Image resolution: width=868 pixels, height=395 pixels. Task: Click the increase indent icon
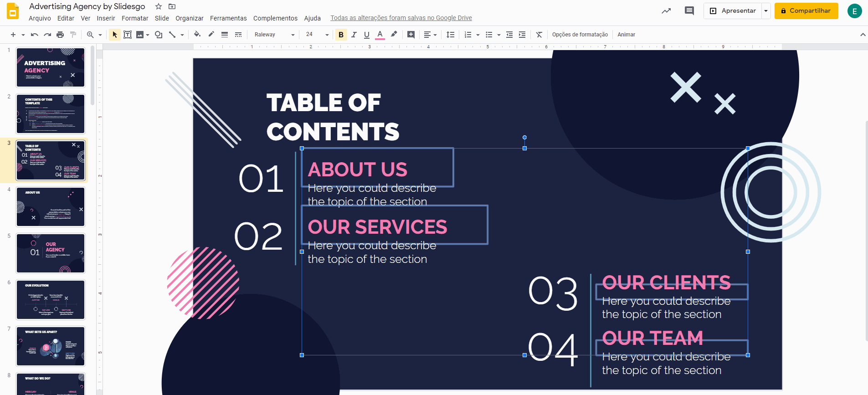point(522,35)
